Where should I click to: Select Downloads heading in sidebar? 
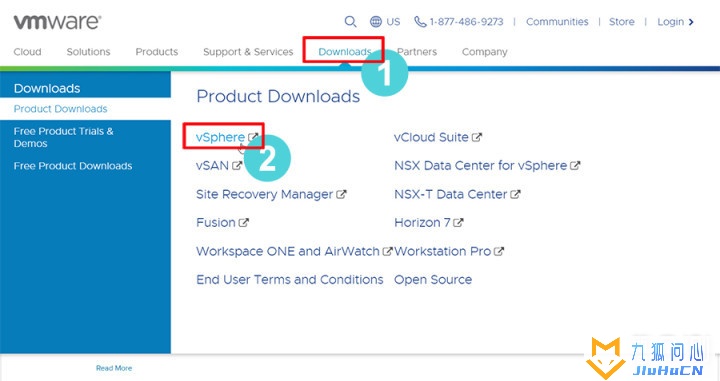coord(47,88)
